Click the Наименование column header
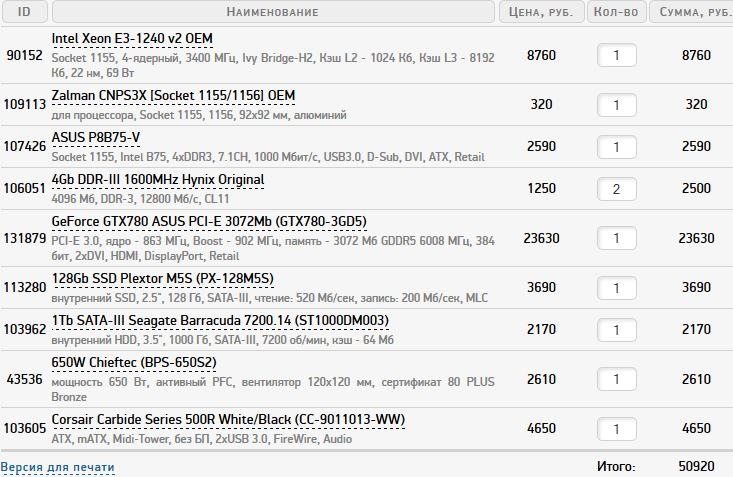Image resolution: width=733 pixels, height=477 pixels. click(x=273, y=12)
